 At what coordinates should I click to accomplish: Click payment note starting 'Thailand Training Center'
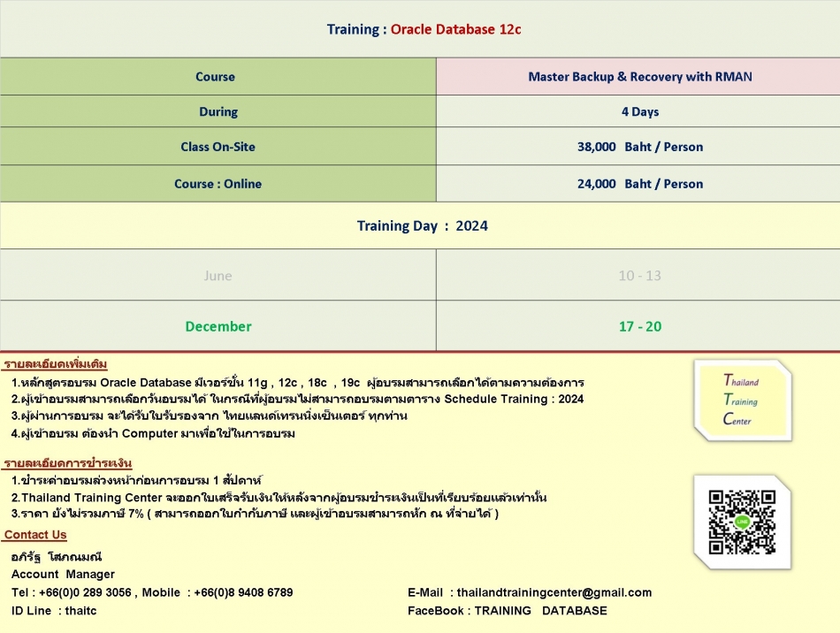[x=279, y=498]
